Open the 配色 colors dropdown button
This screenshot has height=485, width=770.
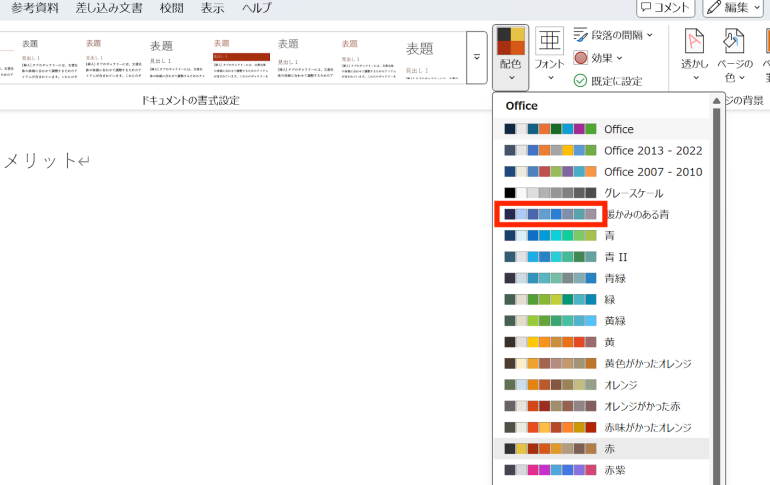pyautogui.click(x=511, y=57)
